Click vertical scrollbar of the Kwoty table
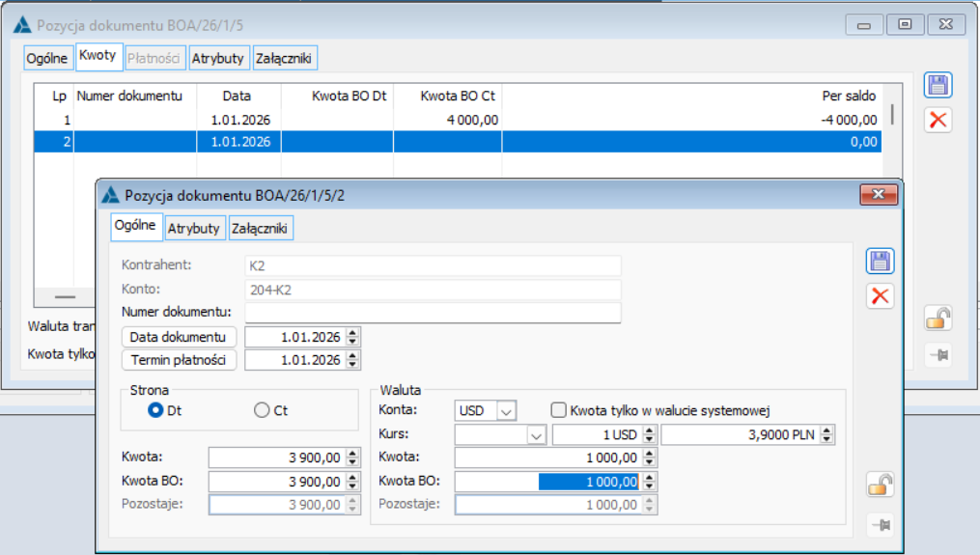The height and width of the screenshot is (555, 980). pos(892,115)
